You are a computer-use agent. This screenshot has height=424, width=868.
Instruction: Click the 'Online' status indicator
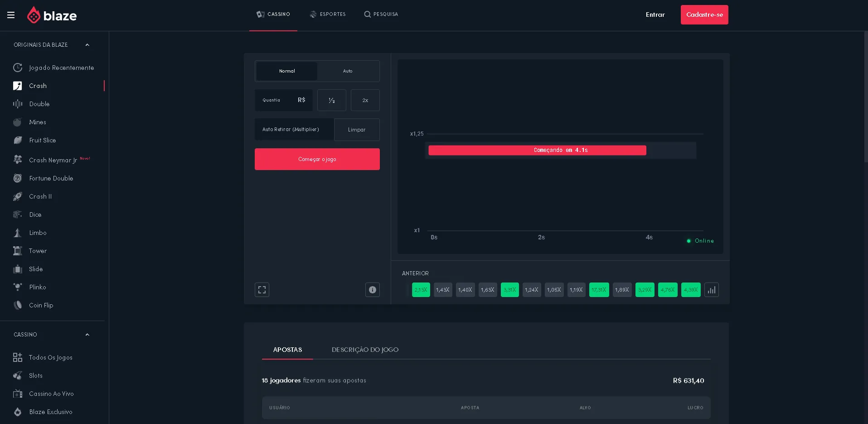(x=700, y=241)
